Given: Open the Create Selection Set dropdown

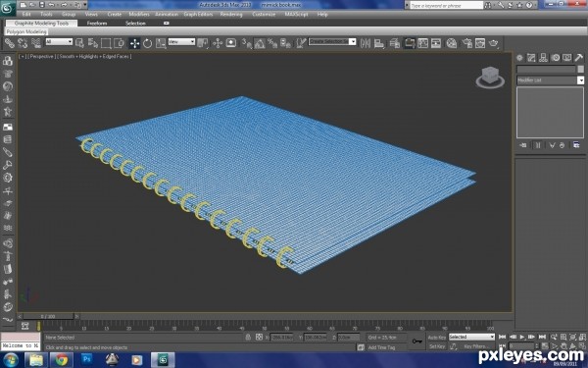Looking at the screenshot, I should point(332,41).
